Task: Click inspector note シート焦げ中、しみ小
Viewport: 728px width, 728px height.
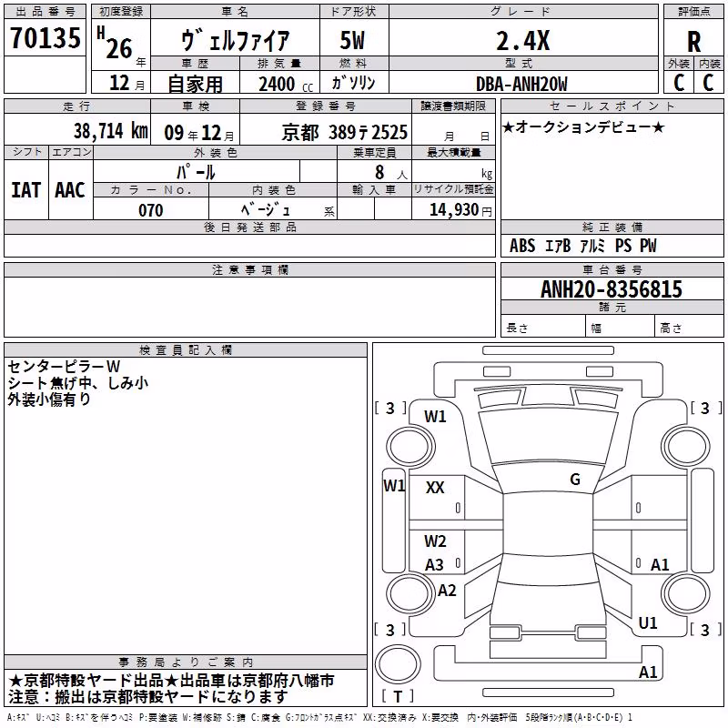Action: point(77,382)
